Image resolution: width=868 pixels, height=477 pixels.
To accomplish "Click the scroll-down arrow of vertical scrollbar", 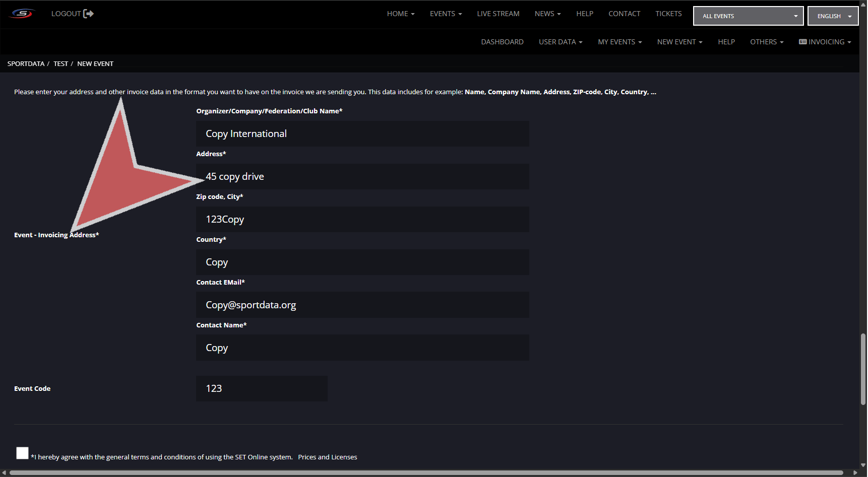I will click(x=863, y=465).
